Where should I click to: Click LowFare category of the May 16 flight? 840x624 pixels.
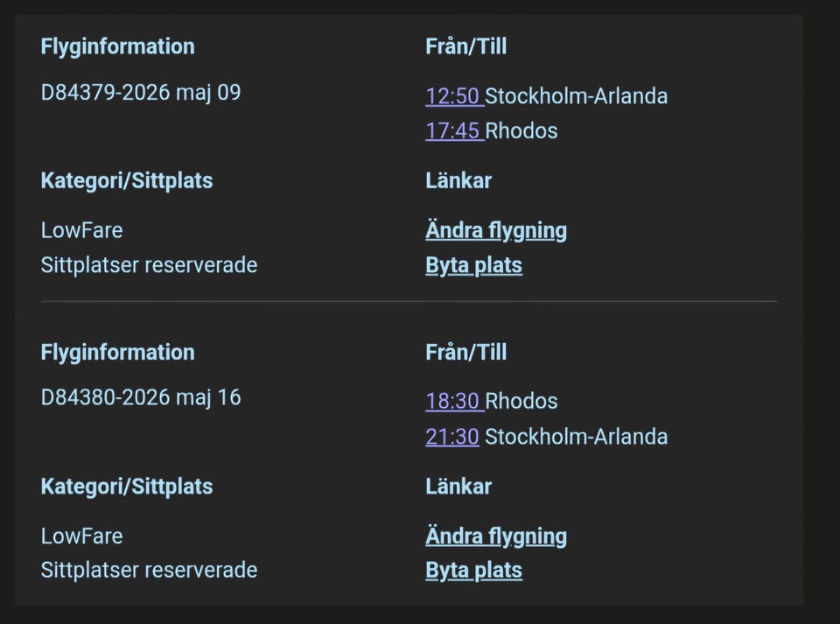[x=81, y=536]
